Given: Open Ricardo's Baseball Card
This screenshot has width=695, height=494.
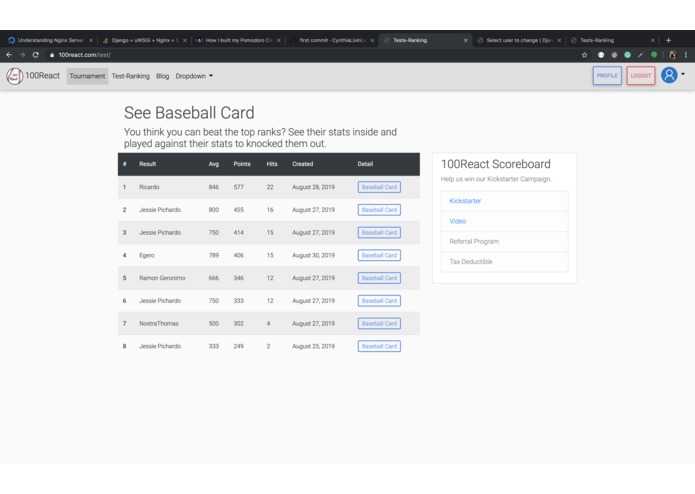Looking at the screenshot, I should [379, 187].
